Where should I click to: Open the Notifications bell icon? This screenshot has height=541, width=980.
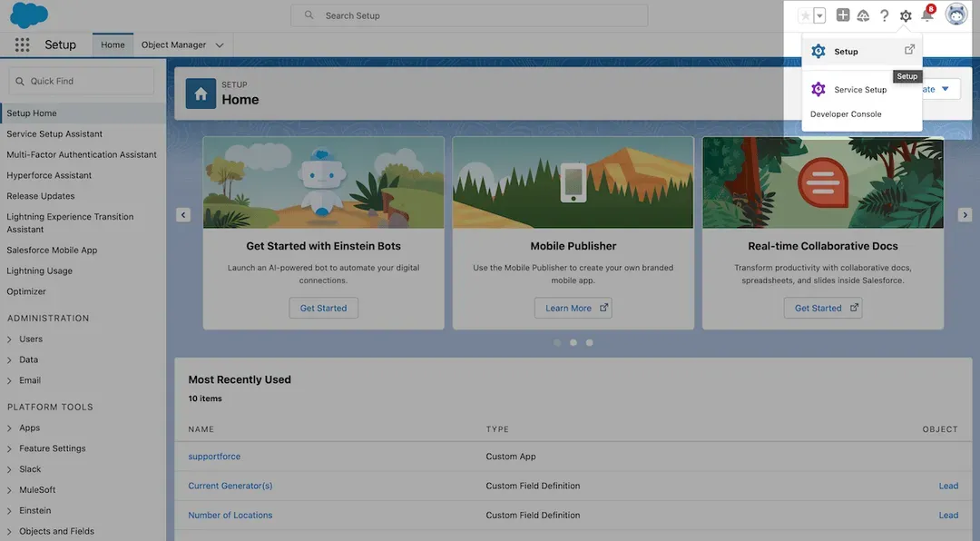coord(927,15)
